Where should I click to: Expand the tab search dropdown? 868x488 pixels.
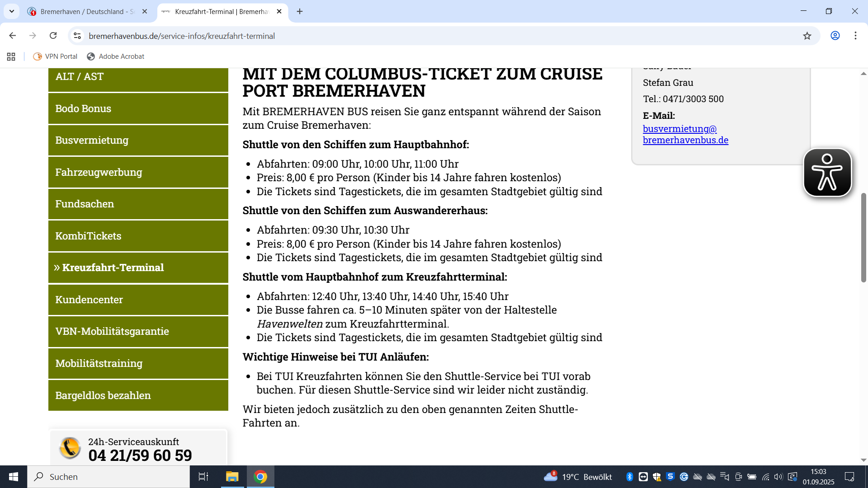[x=12, y=11]
